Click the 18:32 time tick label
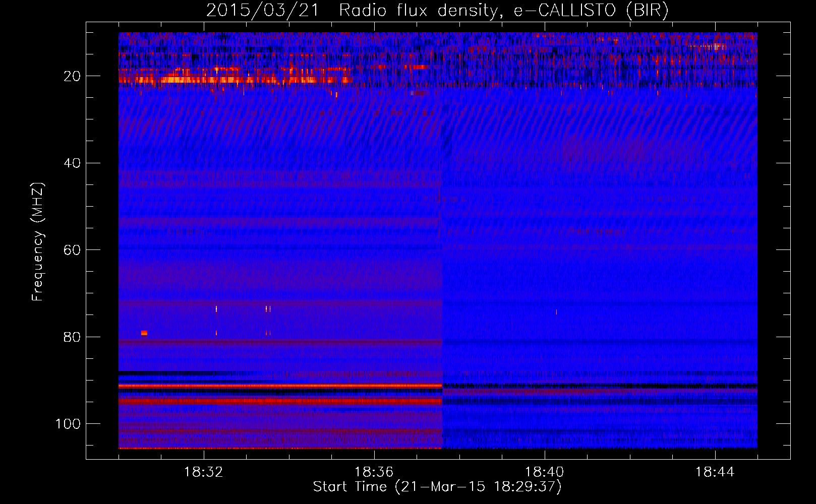The height and width of the screenshot is (504, 816). [204, 472]
